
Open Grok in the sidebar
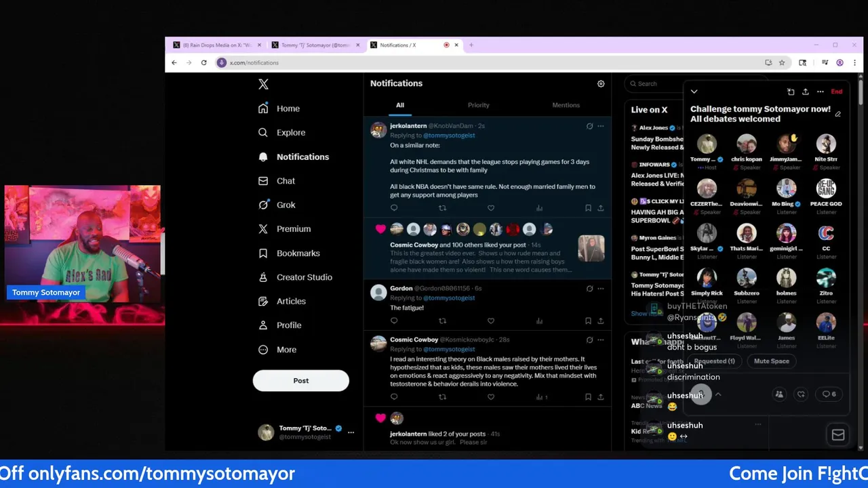277,205
